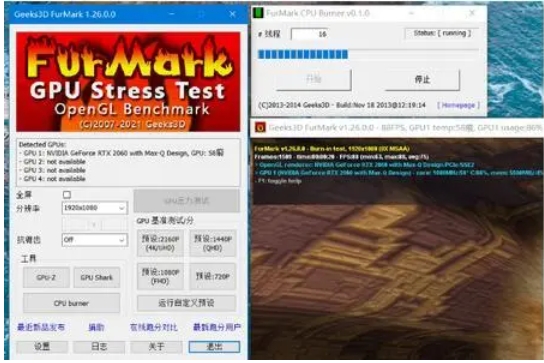Minimize the Geeks3D FurMark main window
The height and width of the screenshot is (363, 544).
[x=172, y=14]
